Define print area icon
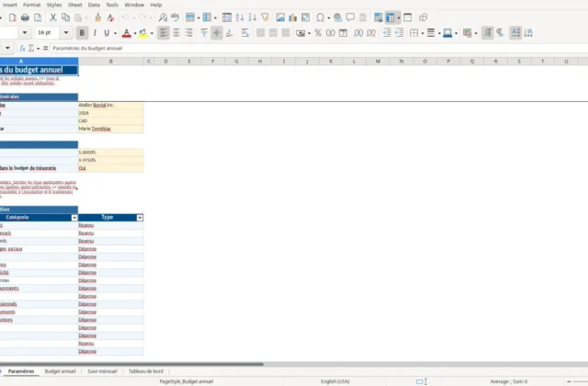Viewport: 588px width, 386px height. tap(378, 17)
